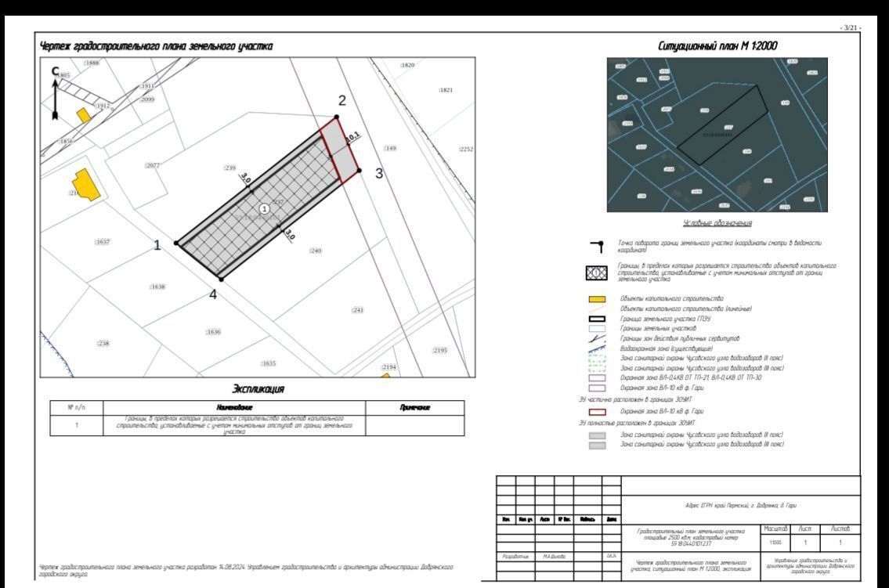Click the address line "Адрес ЕГРН край Пермский"
Image resolution: width=889 pixels, height=588 pixels.
(741, 505)
